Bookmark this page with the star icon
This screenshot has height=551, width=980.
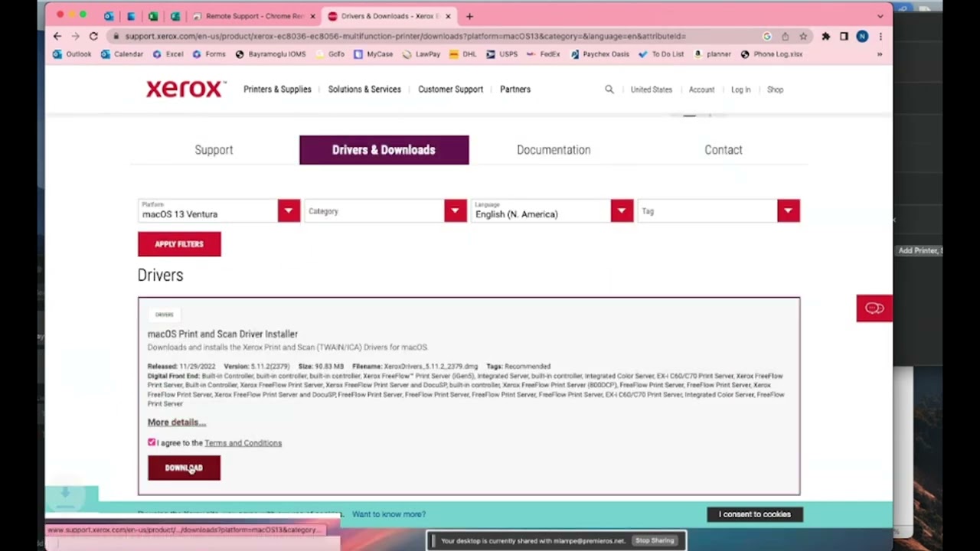tap(803, 36)
